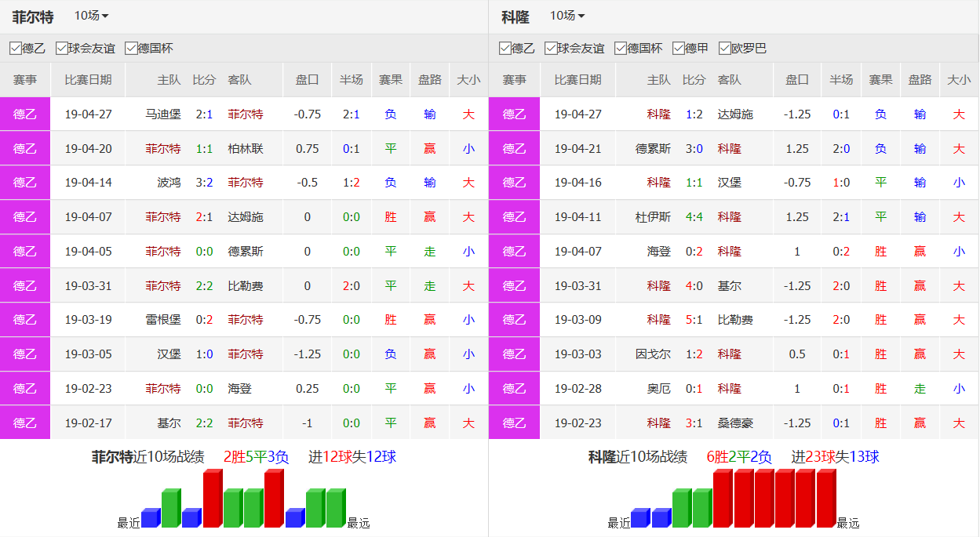
Task: Click the first blue bar in 菲尔特 chart
Action: tap(151, 518)
